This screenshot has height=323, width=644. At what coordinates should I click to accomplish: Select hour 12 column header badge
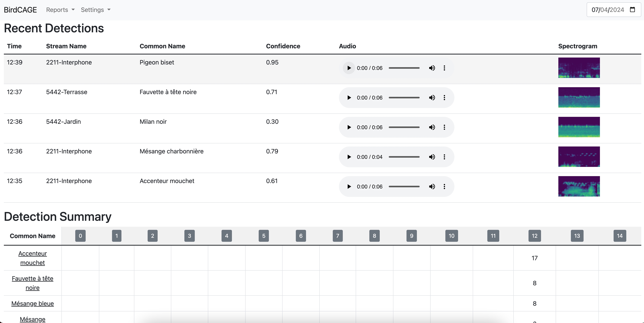[x=534, y=236]
